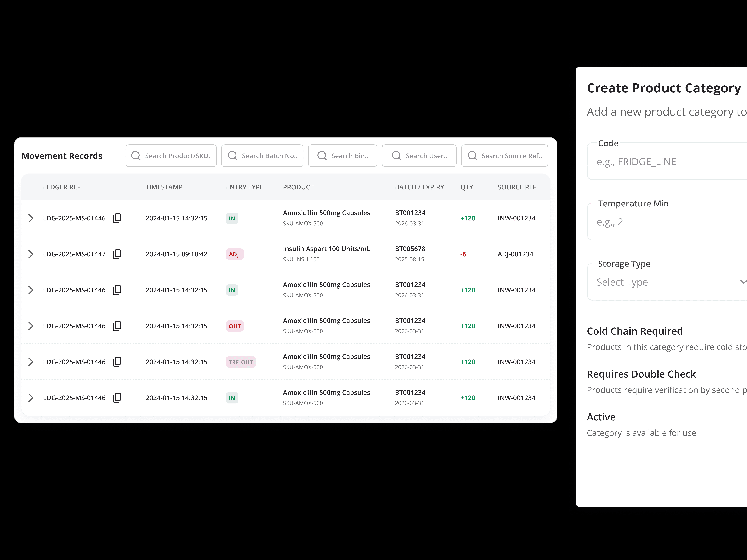Copy ledger ref in first row
This screenshot has width=747, height=560.
pyautogui.click(x=117, y=218)
